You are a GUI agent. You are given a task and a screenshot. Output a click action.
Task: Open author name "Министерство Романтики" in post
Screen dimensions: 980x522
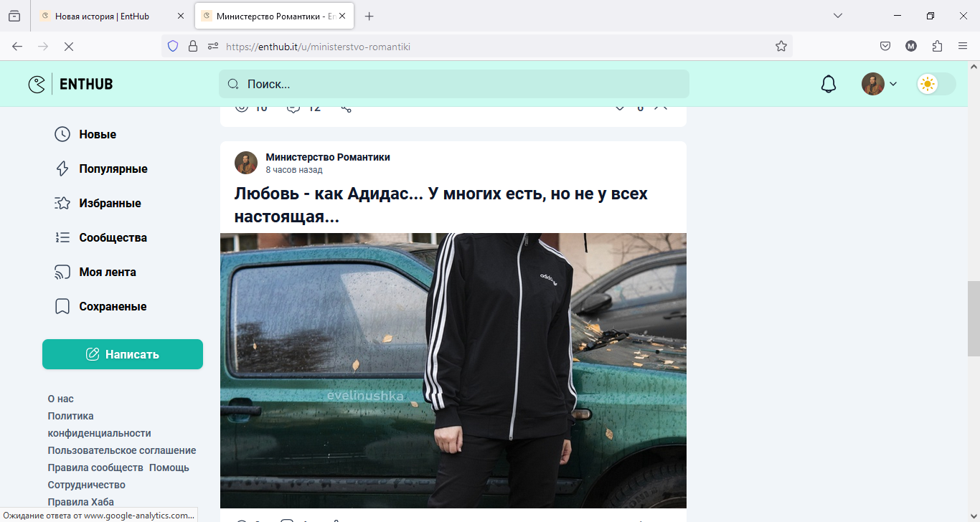coord(328,157)
